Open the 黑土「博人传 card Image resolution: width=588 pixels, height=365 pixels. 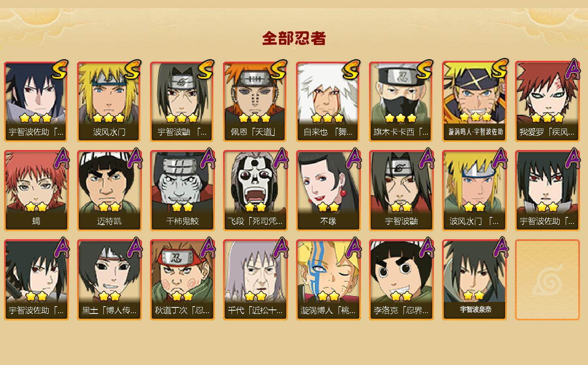click(x=109, y=280)
